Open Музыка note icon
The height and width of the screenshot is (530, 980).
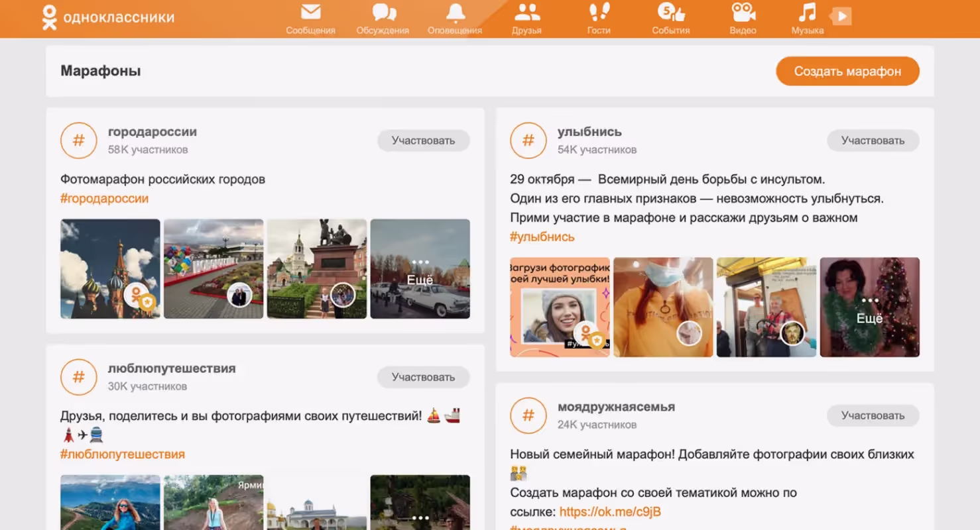(x=807, y=13)
